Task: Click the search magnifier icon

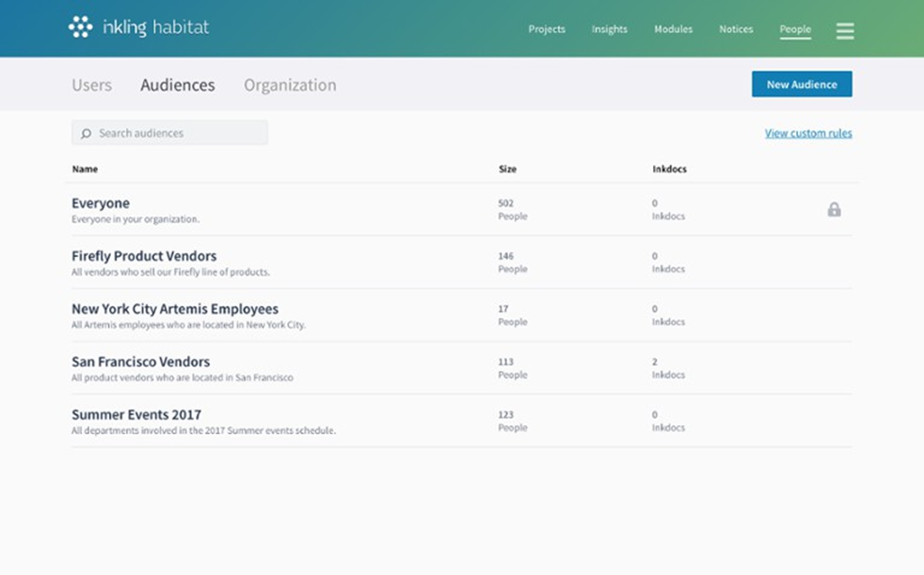Action: point(87,134)
